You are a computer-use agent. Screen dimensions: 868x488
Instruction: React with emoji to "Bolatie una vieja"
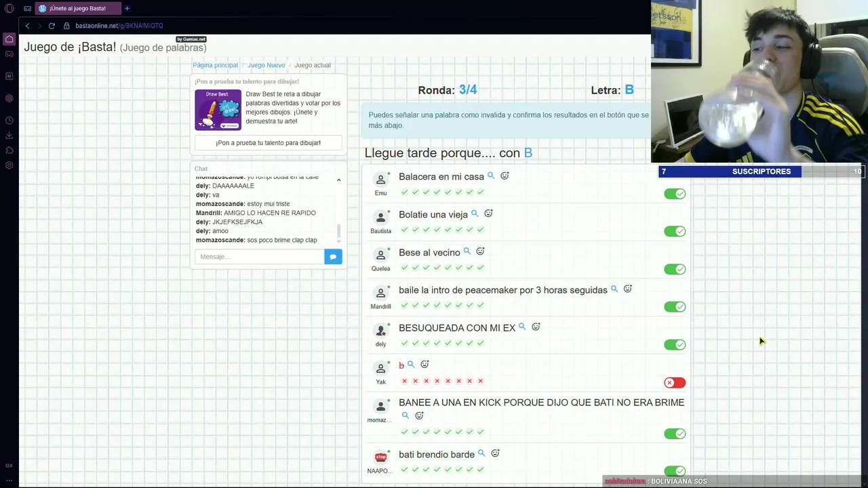(x=488, y=213)
